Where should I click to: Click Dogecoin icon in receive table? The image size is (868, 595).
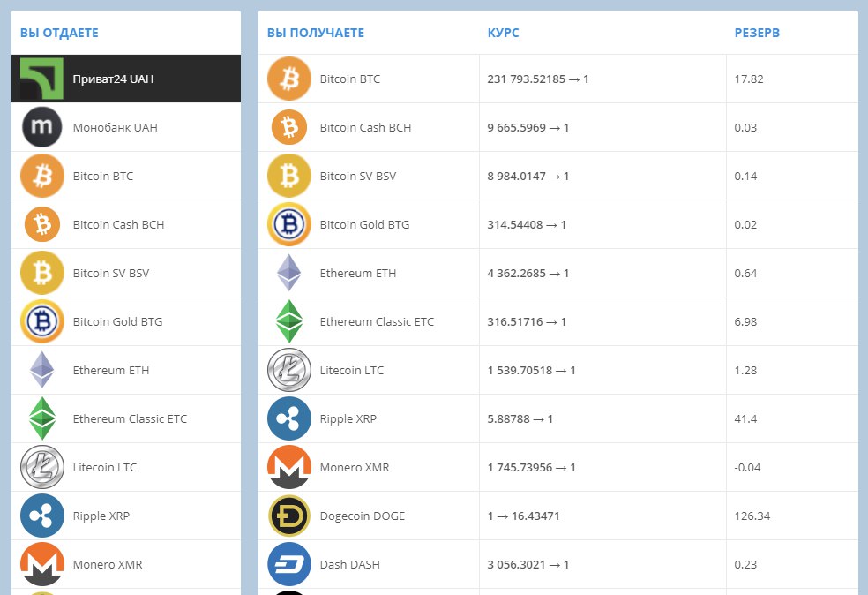tap(289, 516)
